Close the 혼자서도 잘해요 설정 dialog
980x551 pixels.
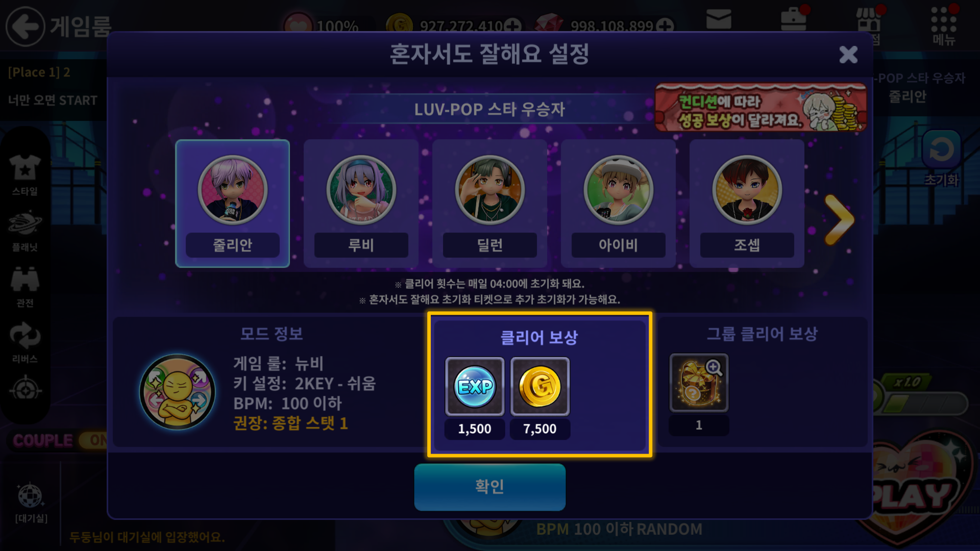coord(848,54)
